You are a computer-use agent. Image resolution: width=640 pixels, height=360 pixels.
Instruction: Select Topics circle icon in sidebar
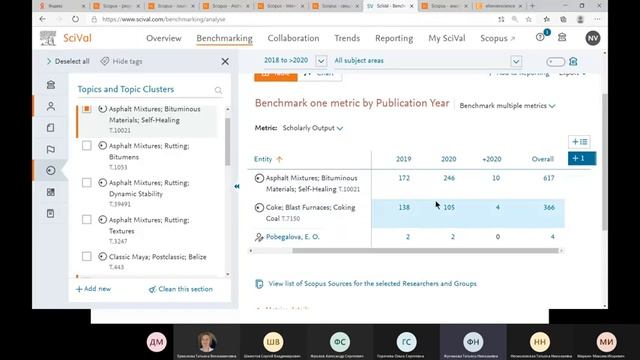tap(51, 171)
